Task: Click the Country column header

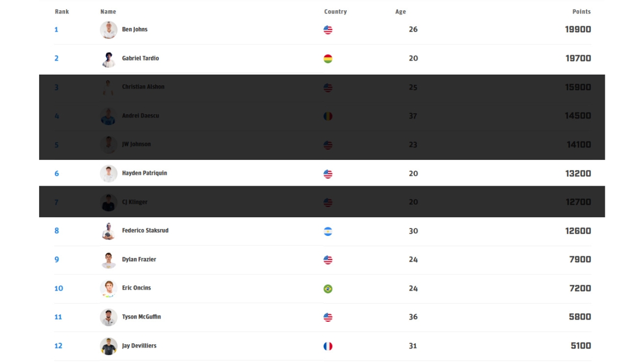Action: pos(335,12)
